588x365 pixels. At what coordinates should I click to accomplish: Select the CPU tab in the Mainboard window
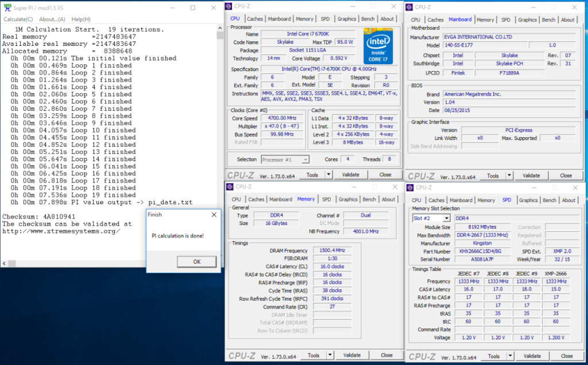416,20
